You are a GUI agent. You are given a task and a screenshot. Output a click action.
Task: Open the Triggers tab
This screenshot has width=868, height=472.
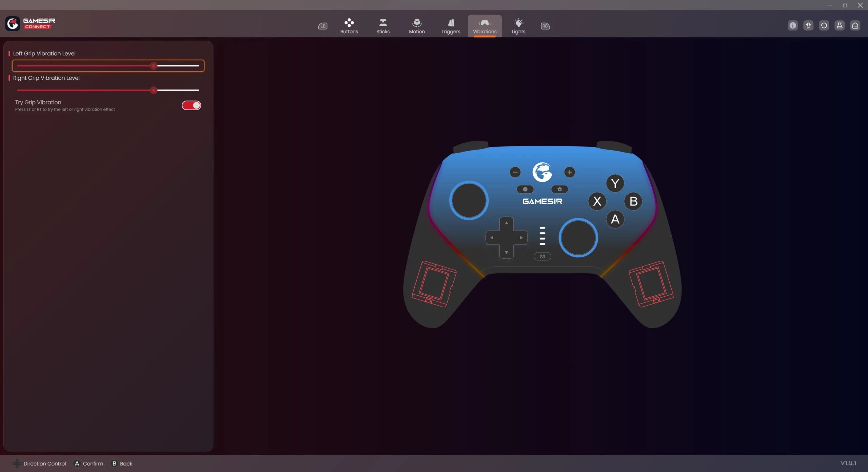click(x=451, y=26)
